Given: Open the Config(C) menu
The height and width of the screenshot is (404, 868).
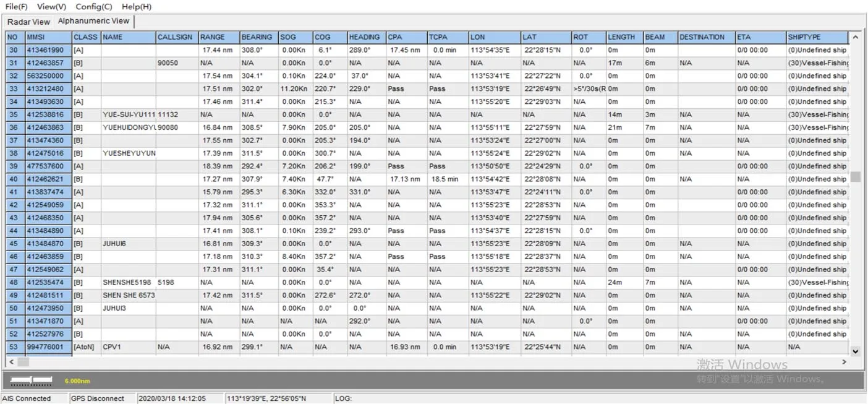Looking at the screenshot, I should [94, 7].
